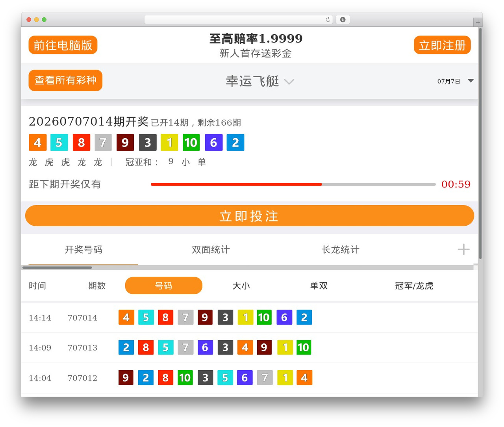Click green 10 ball in latest draw header

point(191,143)
